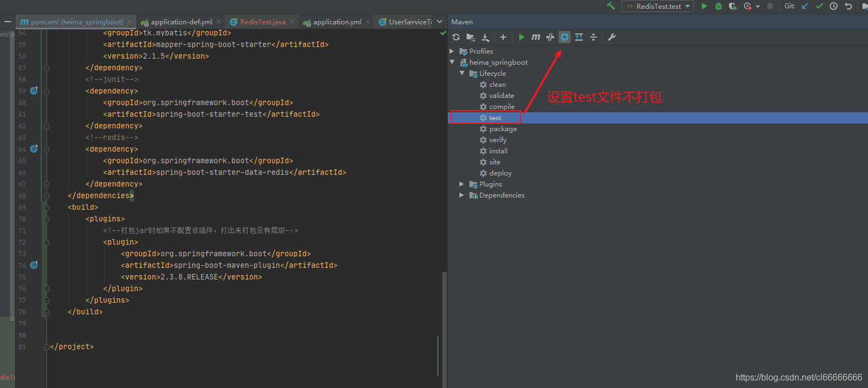Show Maven Dependencies diagram icon
The height and width of the screenshot is (388, 868).
click(579, 37)
